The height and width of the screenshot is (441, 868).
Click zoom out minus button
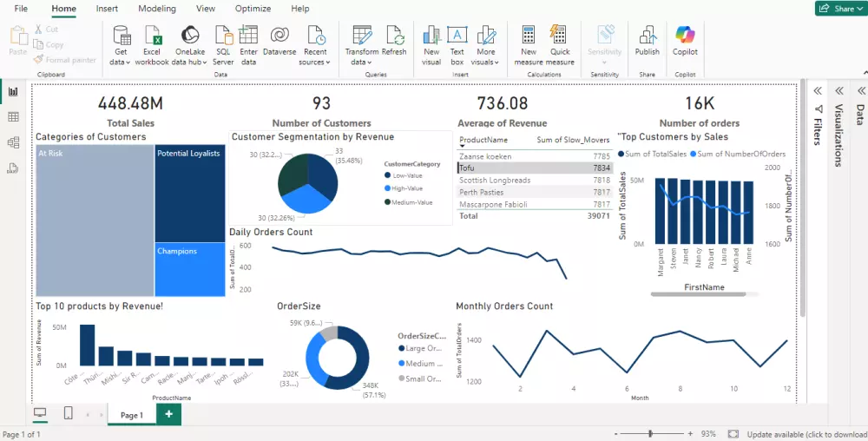pyautogui.click(x=616, y=434)
